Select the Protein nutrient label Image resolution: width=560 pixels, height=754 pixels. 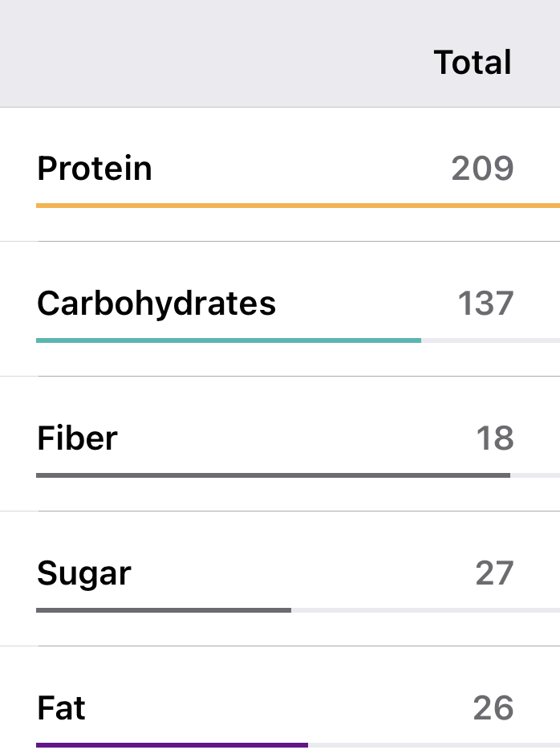(95, 169)
